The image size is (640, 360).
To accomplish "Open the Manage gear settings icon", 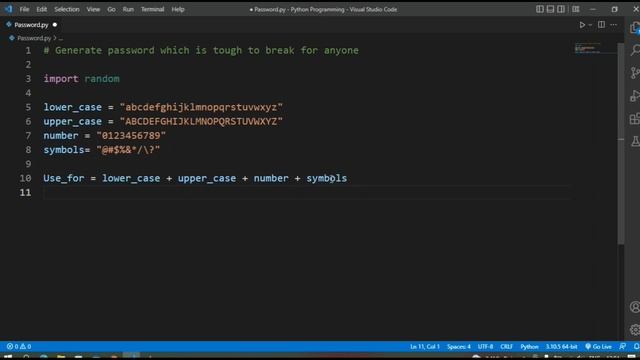I will tap(635, 329).
